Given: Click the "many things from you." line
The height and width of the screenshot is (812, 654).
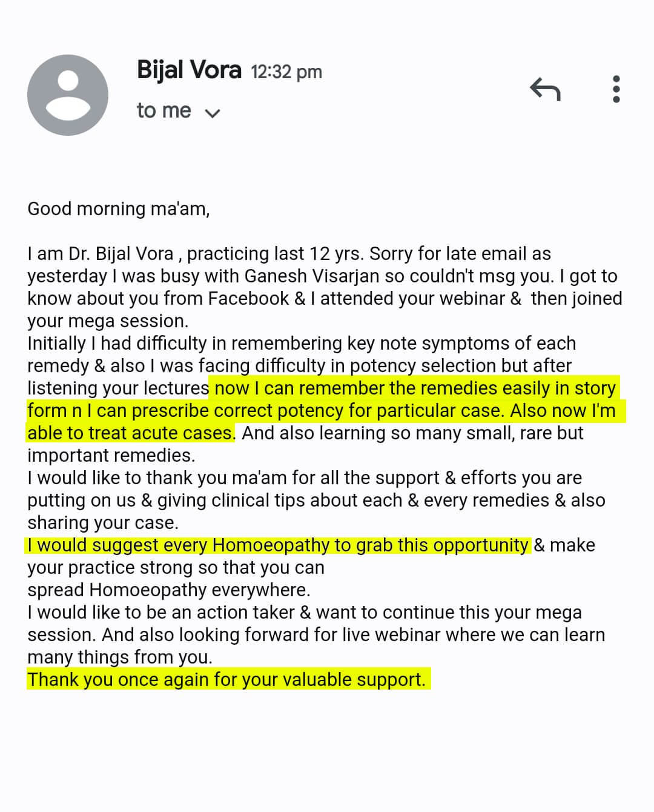Looking at the screenshot, I should (120, 657).
